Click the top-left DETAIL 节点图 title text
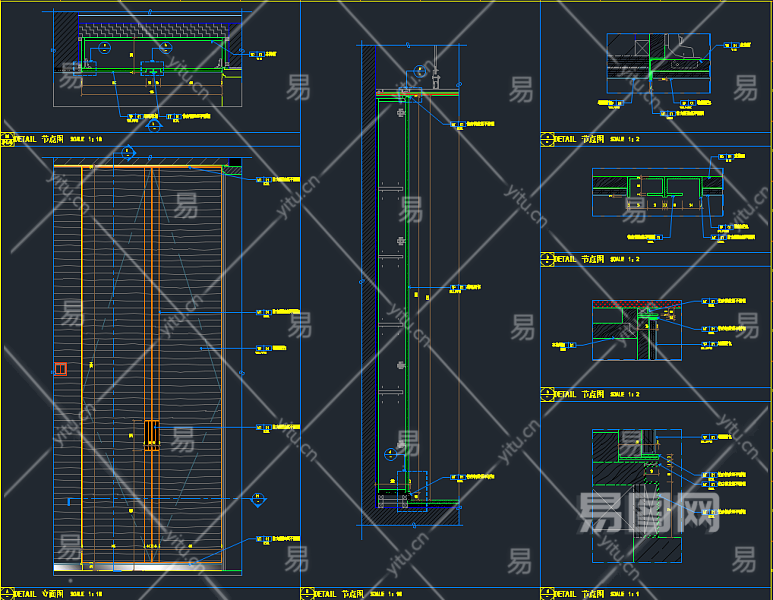Image resolution: width=773 pixels, height=600 pixels. pyautogui.click(x=40, y=140)
